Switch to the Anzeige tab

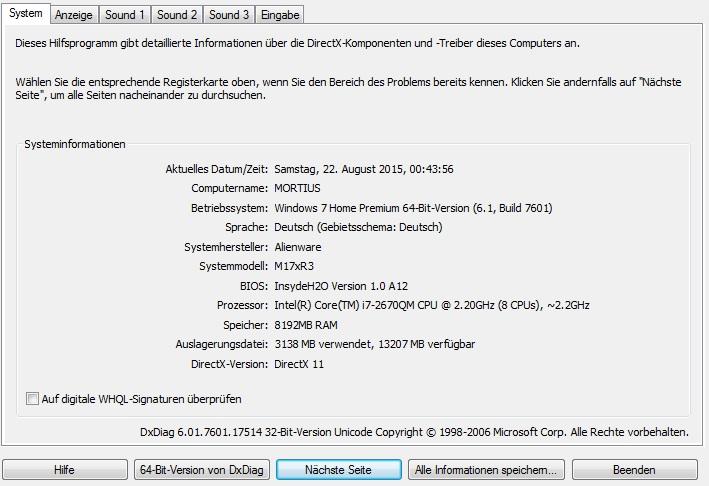pyautogui.click(x=73, y=15)
